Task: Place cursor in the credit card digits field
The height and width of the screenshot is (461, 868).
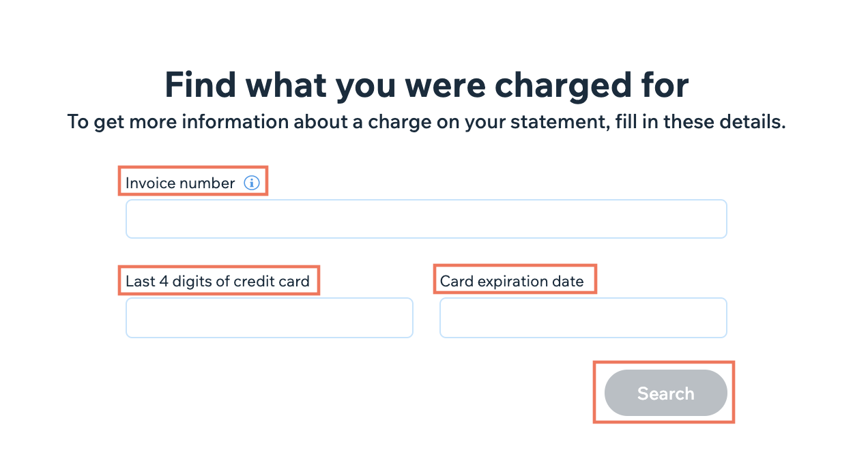Action: pos(270,318)
